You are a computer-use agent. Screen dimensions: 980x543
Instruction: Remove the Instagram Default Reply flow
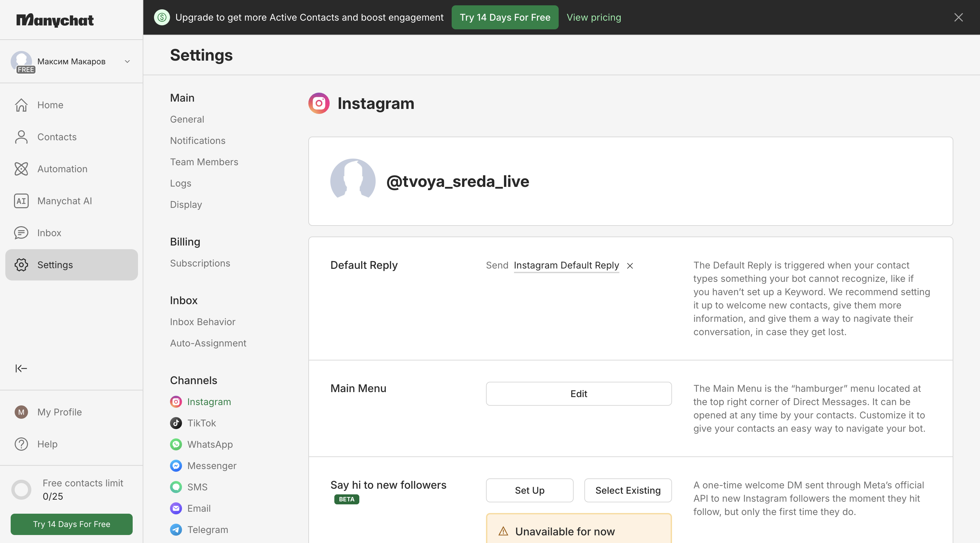[630, 266]
